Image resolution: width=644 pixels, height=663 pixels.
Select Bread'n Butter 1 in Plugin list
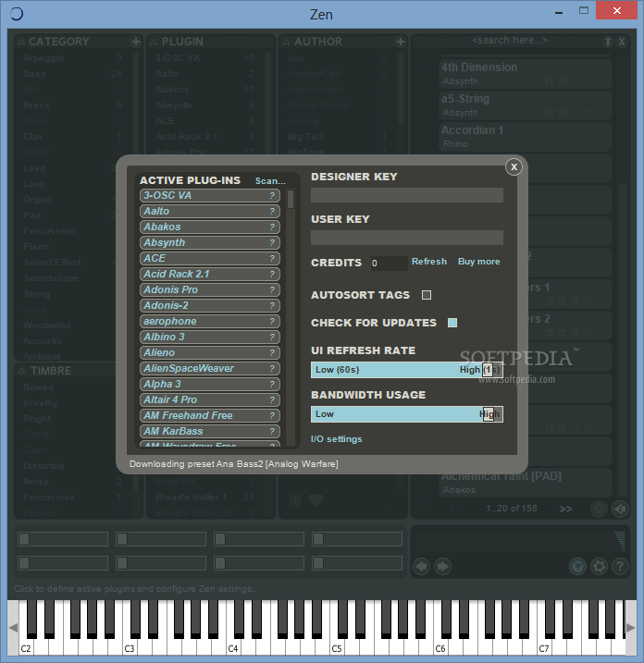(x=204, y=497)
